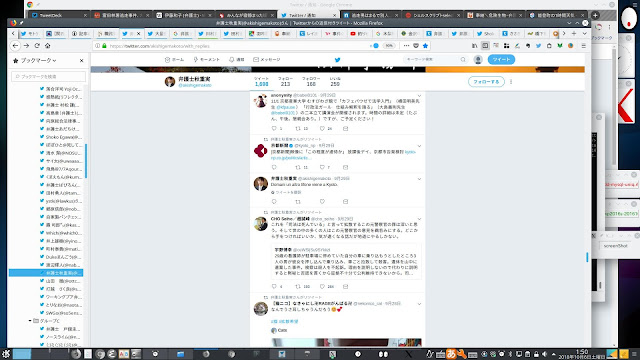Viewport: 640px width, 360px height.
Task: Reply to anonymity tweet
Action: 274,129
